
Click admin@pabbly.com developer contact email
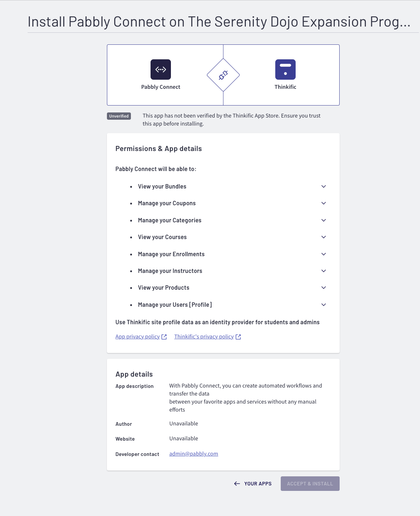pyautogui.click(x=193, y=454)
